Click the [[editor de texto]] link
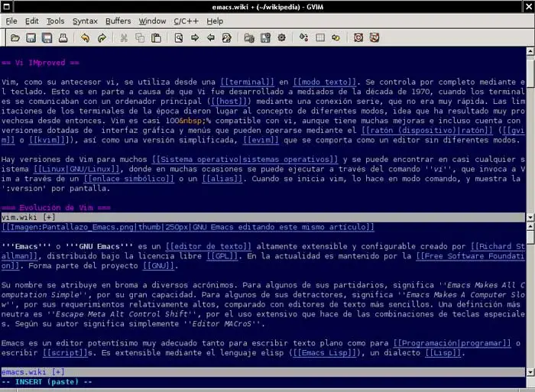Image resolution: width=535 pixels, height=392 pixels. point(208,246)
